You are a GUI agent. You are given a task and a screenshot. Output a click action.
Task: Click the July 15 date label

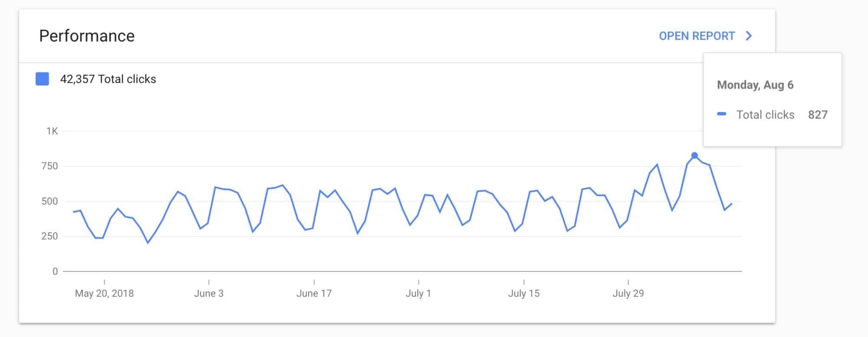coord(524,294)
